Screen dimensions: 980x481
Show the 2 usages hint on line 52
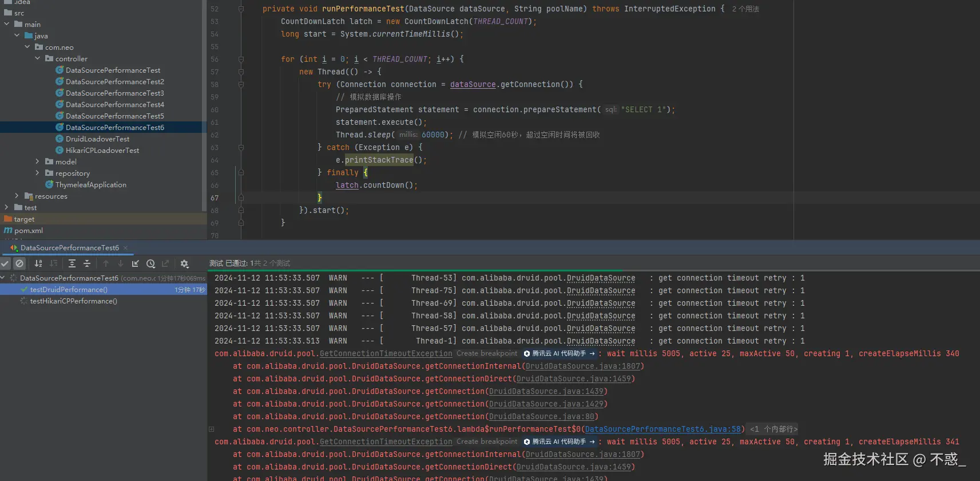(x=745, y=9)
